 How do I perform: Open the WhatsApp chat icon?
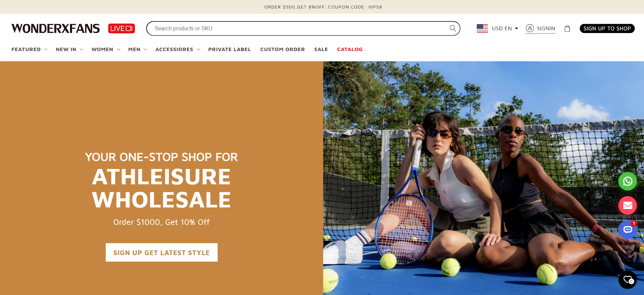point(627,181)
